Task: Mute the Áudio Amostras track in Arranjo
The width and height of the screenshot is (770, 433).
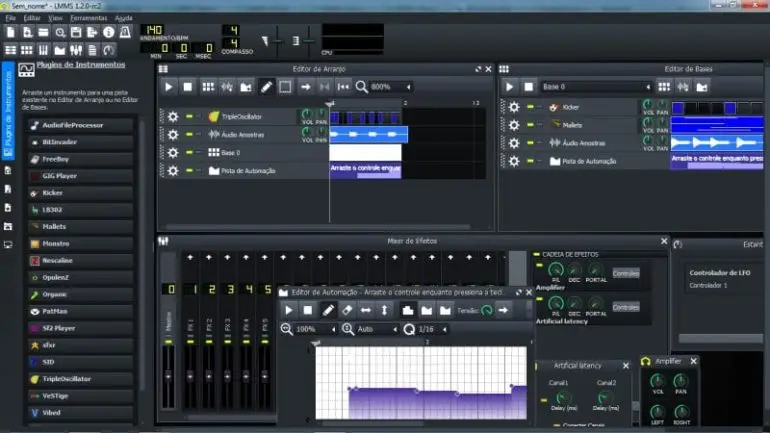Action: pos(189,134)
